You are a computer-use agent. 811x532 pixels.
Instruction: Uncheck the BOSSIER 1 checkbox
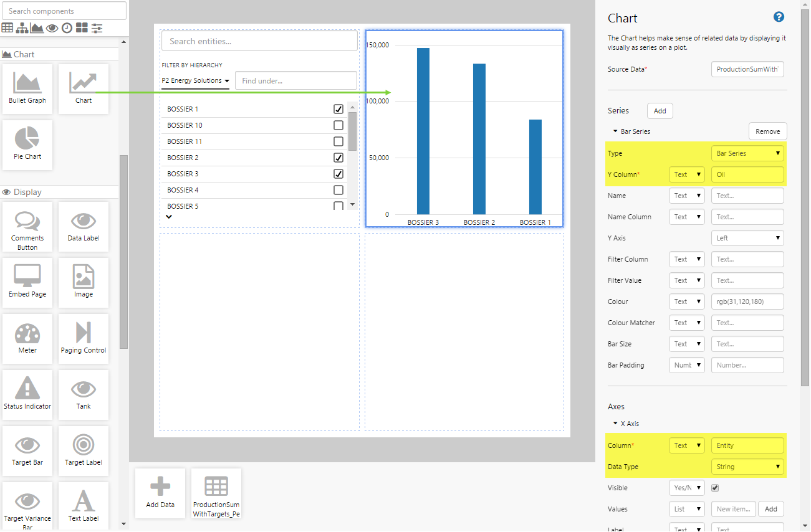point(338,109)
